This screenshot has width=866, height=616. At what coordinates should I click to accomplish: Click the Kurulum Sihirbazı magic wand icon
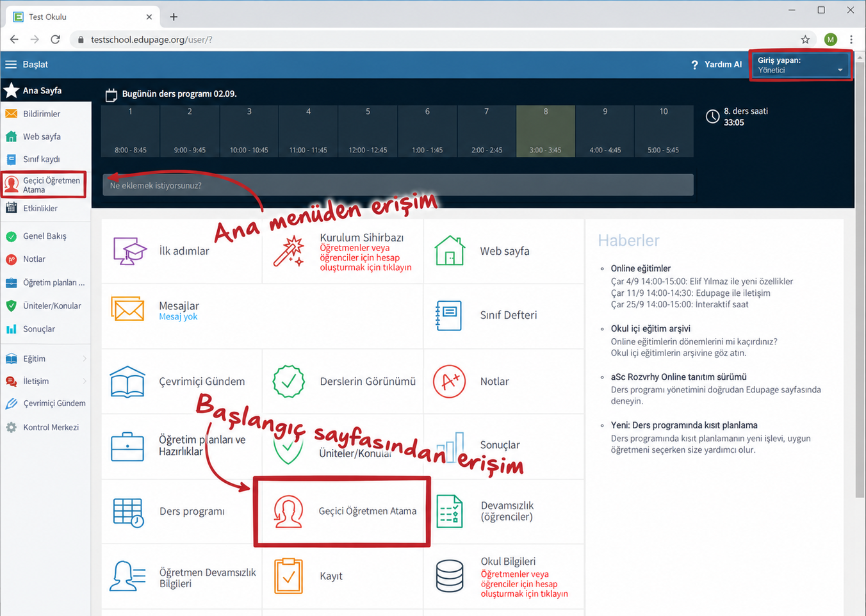tap(288, 251)
